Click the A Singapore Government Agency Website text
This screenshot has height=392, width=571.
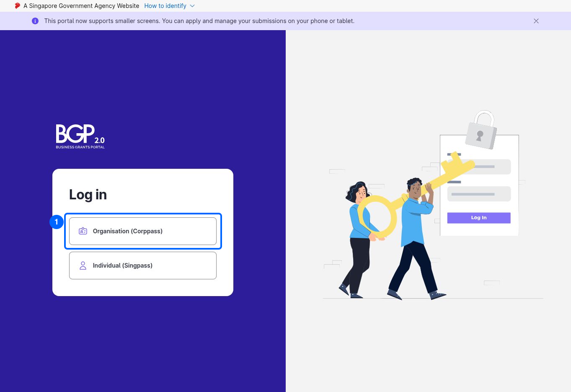click(x=81, y=6)
